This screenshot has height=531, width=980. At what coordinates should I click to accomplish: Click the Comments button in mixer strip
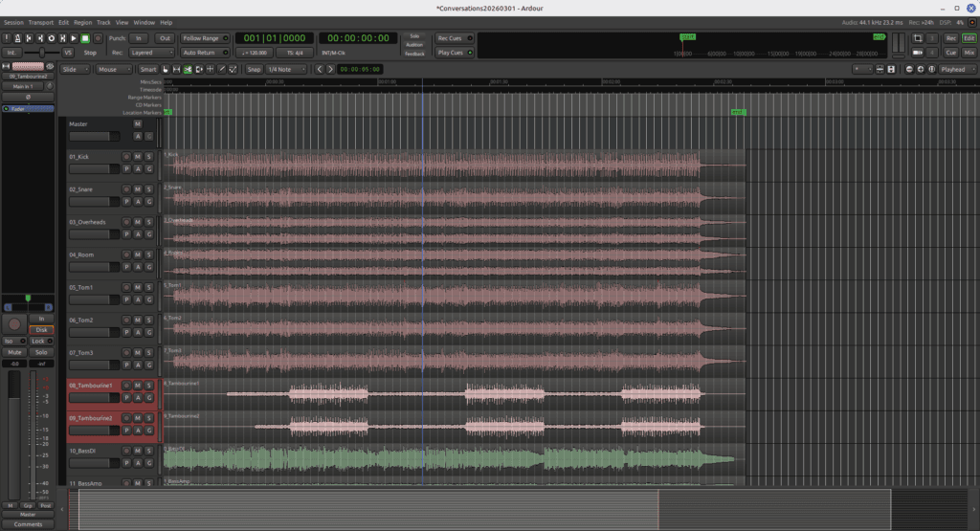tap(28, 524)
